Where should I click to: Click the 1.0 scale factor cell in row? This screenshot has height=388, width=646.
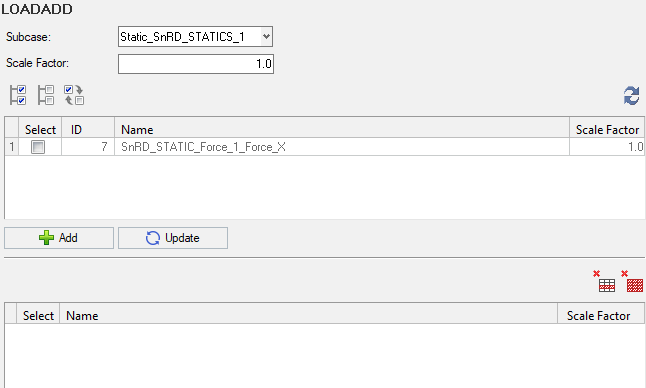[x=607, y=147]
